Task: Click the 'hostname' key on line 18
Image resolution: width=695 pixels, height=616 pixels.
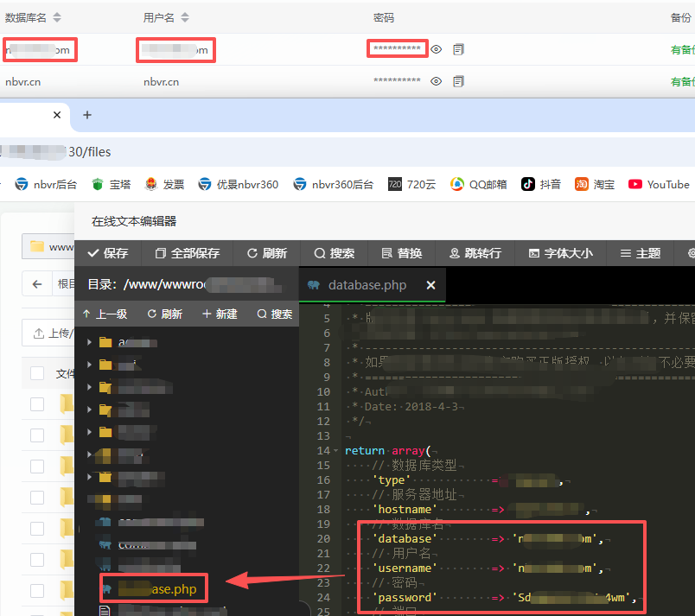Action: click(x=405, y=510)
